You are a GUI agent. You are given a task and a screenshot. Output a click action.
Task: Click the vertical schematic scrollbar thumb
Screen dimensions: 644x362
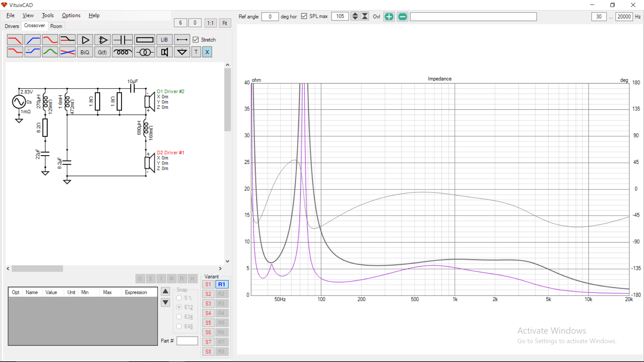point(228,100)
